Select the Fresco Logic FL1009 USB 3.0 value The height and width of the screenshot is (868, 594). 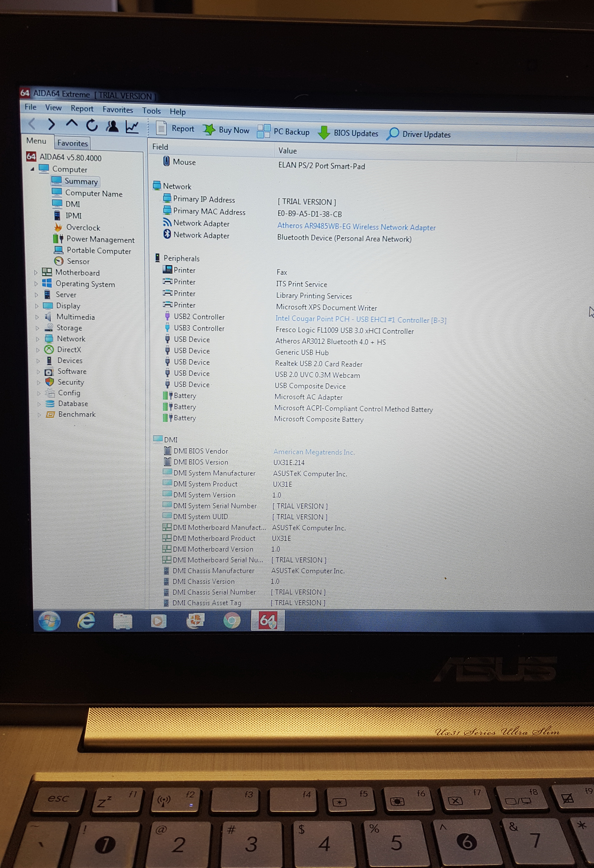pyautogui.click(x=345, y=331)
